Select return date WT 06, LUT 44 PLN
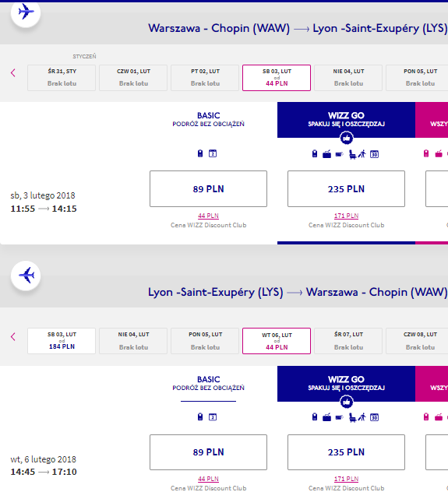Screen dimensions: 448x499 click(x=277, y=341)
